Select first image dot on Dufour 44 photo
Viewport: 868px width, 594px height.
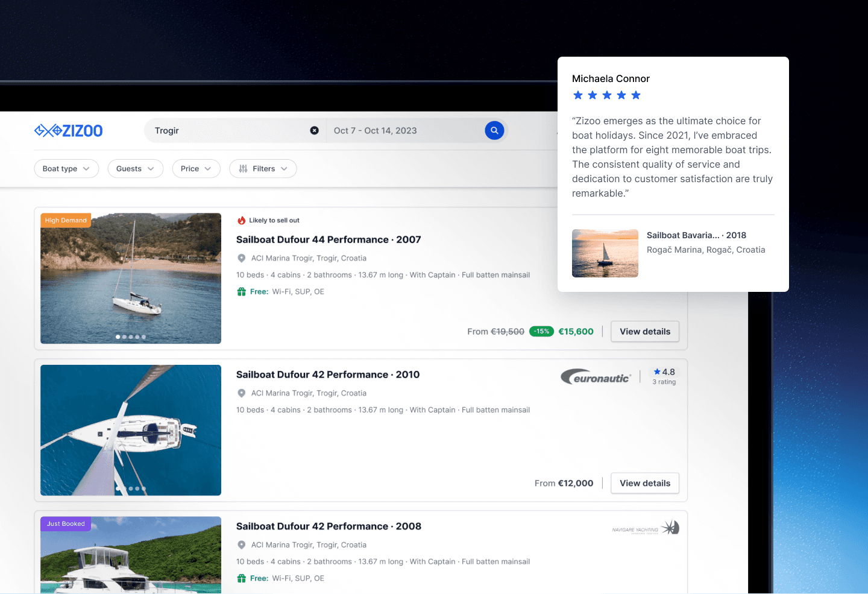(118, 337)
